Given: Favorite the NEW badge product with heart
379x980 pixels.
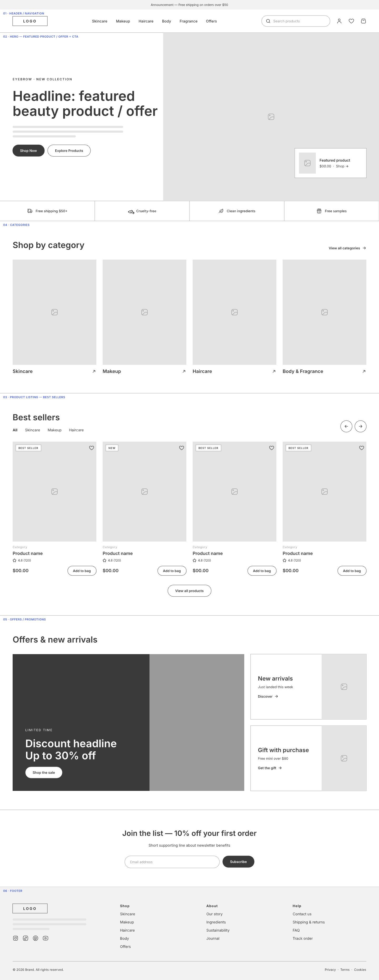Looking at the screenshot, I should coord(182,448).
